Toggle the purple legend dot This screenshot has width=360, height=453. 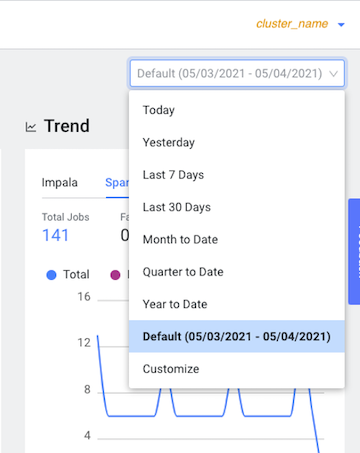click(115, 275)
